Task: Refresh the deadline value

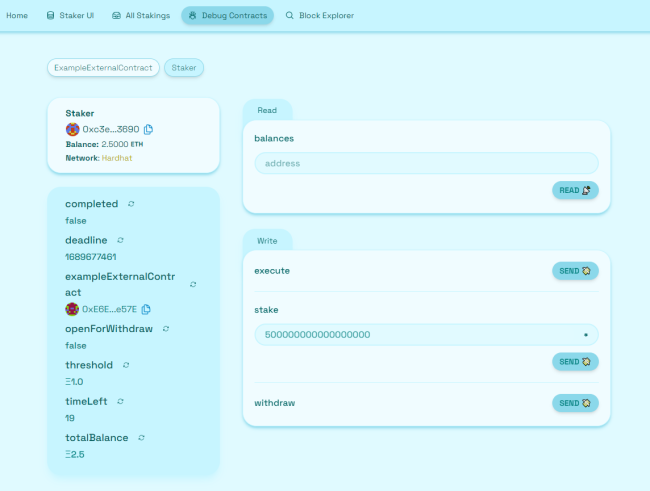Action: coord(120,240)
